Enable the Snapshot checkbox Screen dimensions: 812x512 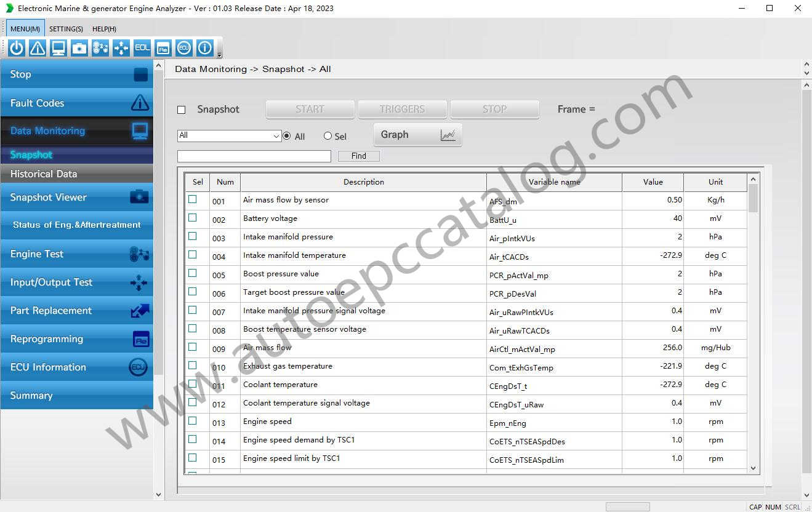(181, 110)
